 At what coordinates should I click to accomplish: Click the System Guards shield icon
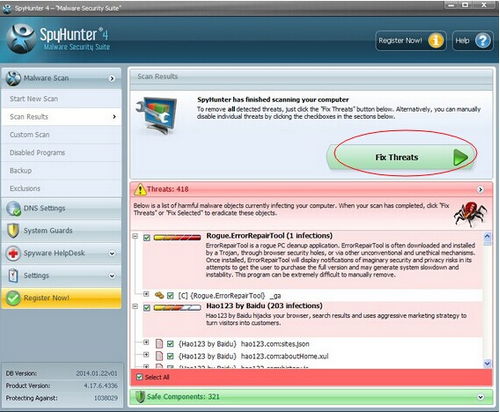click(x=13, y=231)
